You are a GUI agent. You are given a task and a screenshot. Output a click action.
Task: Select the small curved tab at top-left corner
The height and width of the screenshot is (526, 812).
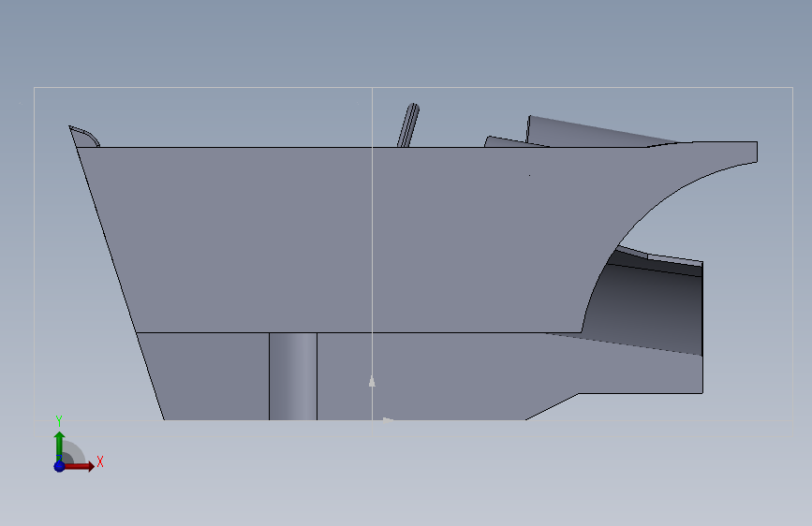(83, 138)
